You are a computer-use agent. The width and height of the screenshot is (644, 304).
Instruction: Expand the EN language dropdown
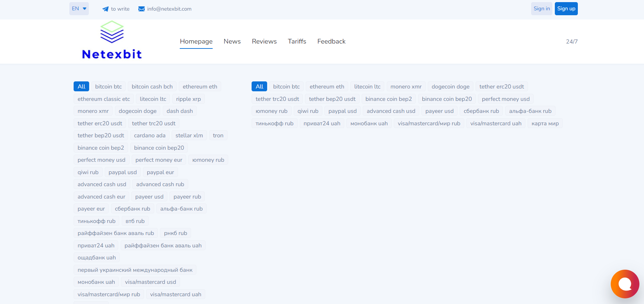[79, 9]
